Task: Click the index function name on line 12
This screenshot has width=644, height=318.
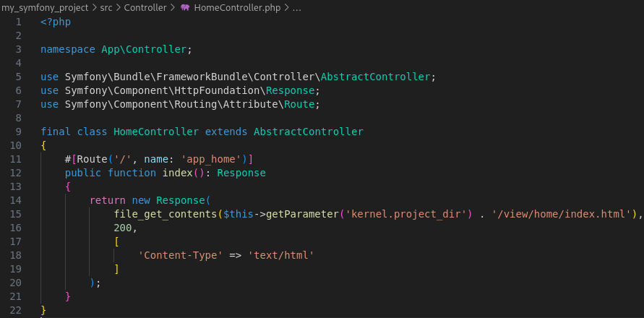Action: point(174,173)
